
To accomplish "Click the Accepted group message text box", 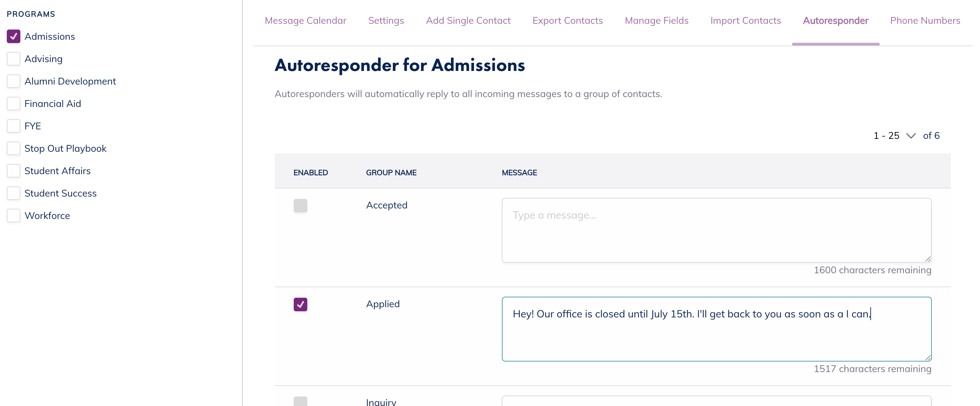I will [x=716, y=230].
